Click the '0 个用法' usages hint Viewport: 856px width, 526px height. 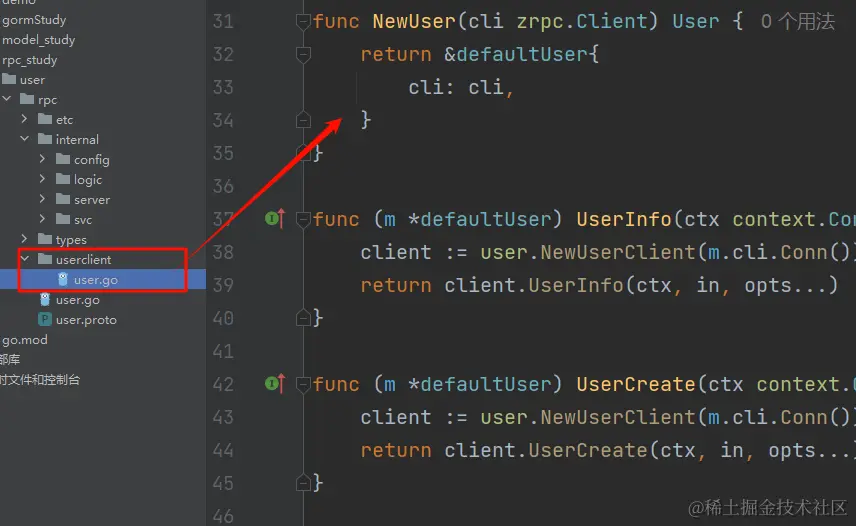pyautogui.click(x=798, y=22)
